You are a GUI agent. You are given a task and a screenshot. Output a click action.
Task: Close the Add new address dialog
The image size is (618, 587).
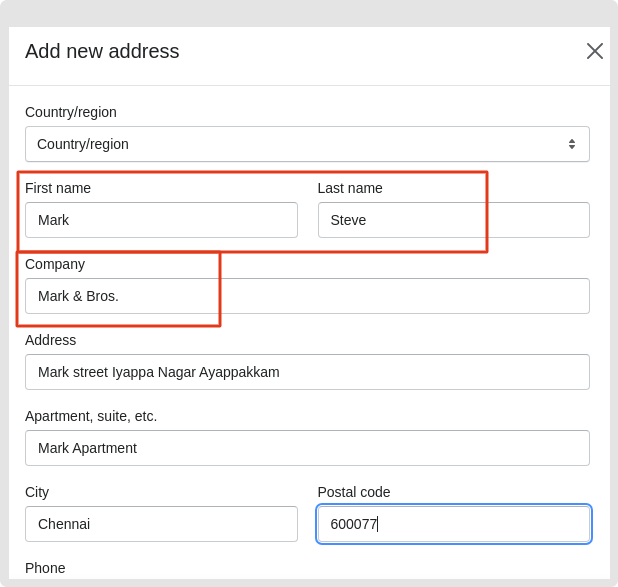point(595,51)
